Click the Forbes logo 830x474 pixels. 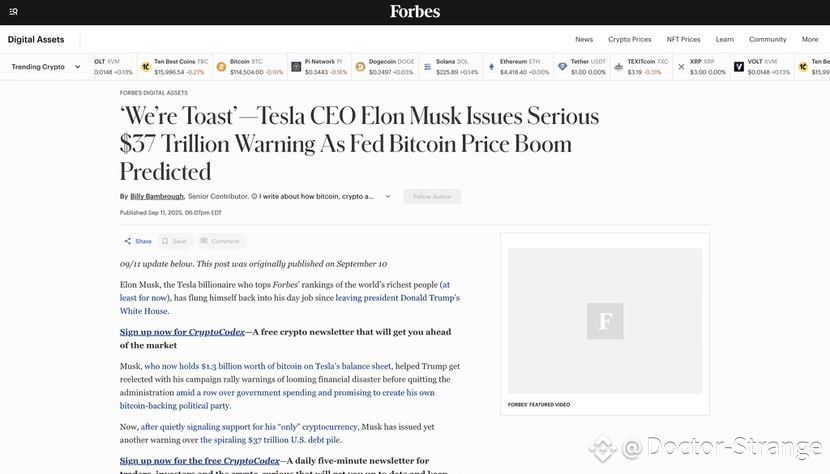(x=415, y=11)
